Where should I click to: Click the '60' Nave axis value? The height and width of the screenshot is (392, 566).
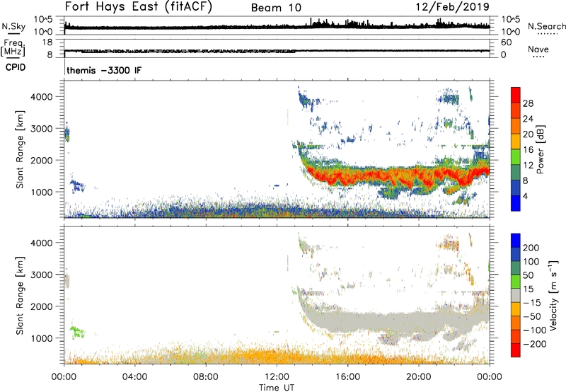click(506, 42)
